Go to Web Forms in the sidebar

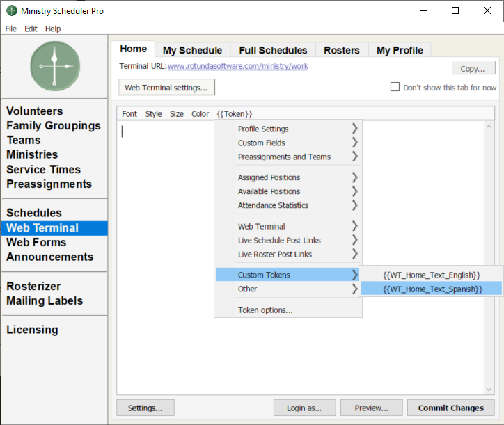[36, 242]
